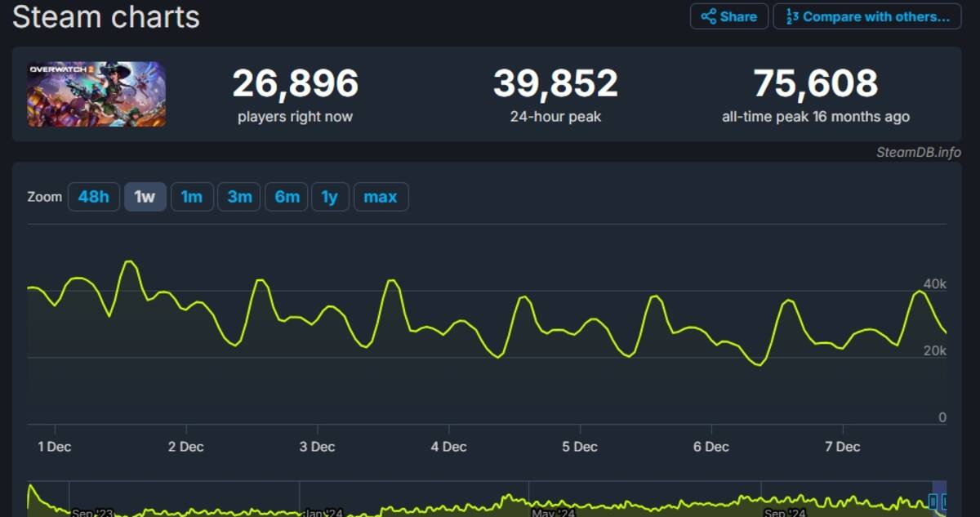Click the SteamDB.info credit link
Viewport: 980px width, 517px height.
pyautogui.click(x=918, y=152)
